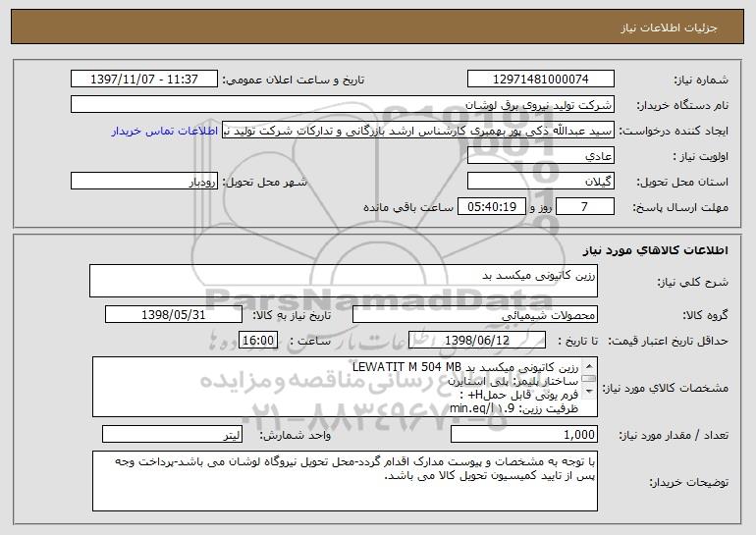Select the time field 16:00
Screen dimensions: 756x535
[258, 341]
